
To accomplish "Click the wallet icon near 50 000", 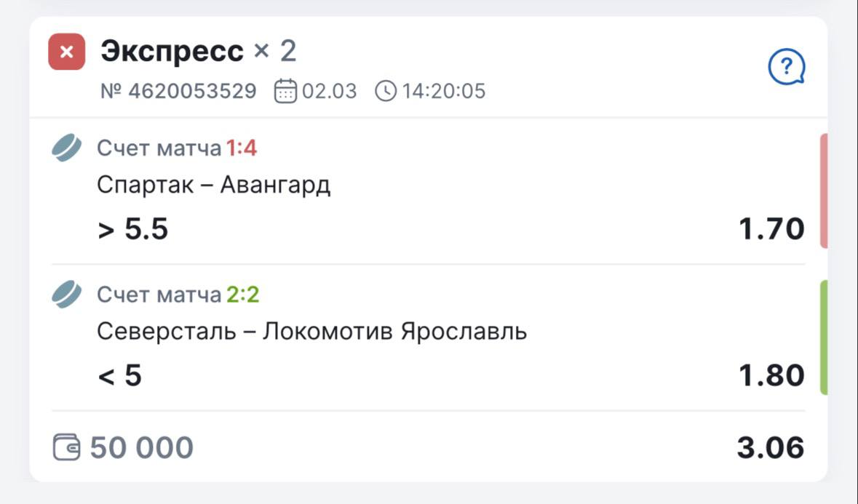I will click(67, 447).
